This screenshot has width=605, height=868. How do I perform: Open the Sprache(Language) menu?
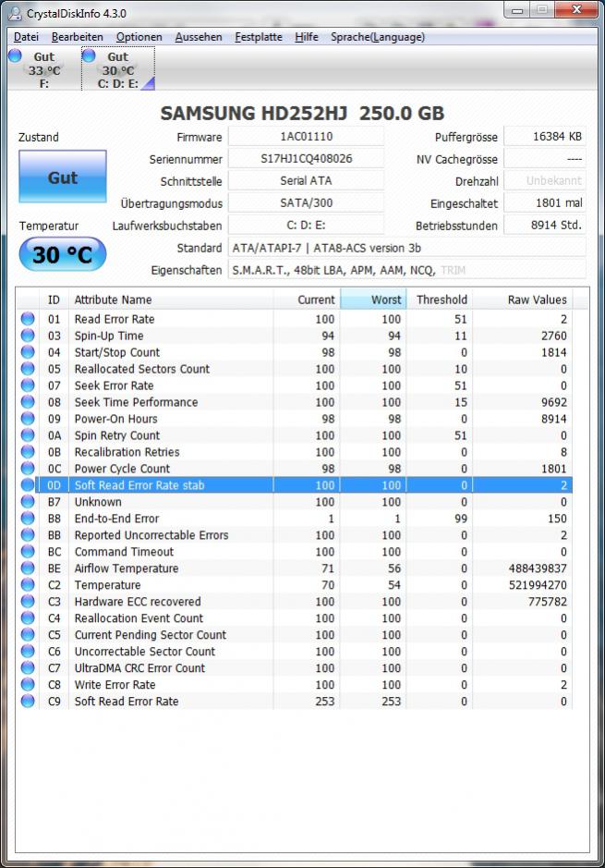(x=378, y=37)
